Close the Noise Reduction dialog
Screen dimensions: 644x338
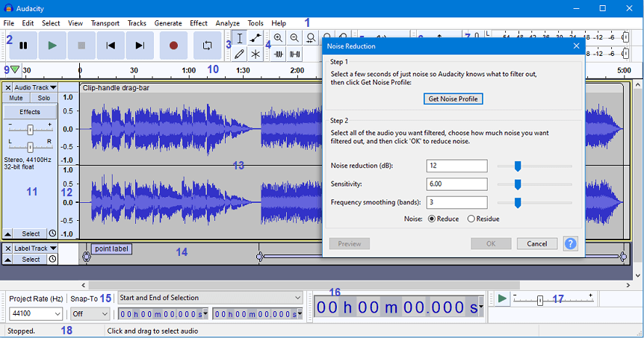point(576,46)
